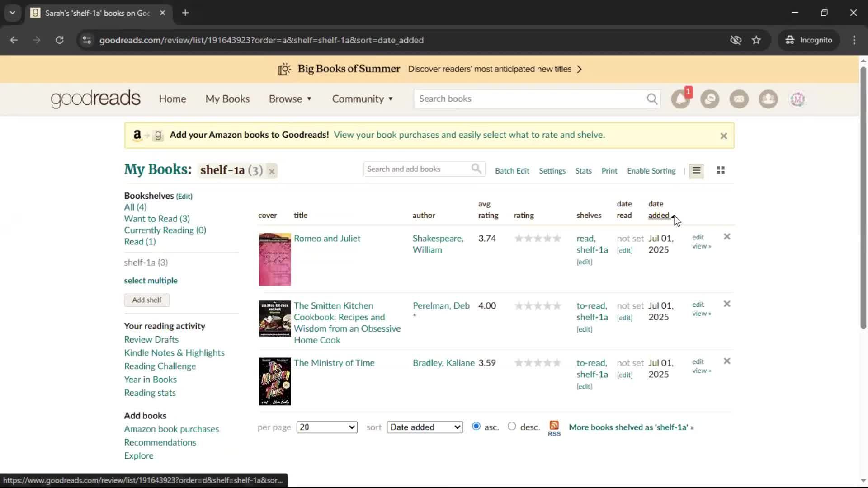Close the Goodreads browser tab

point(162,13)
